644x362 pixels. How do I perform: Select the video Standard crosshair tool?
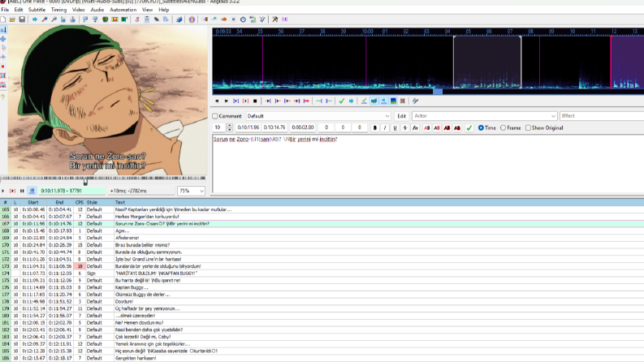pyautogui.click(x=3, y=29)
